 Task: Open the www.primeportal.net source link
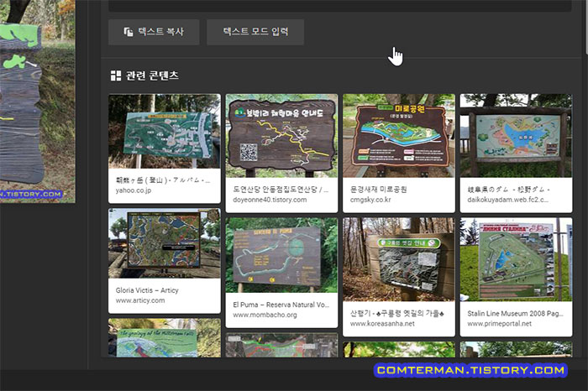coord(499,324)
